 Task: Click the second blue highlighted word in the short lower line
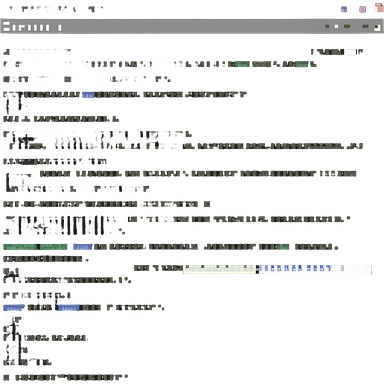click(68, 308)
